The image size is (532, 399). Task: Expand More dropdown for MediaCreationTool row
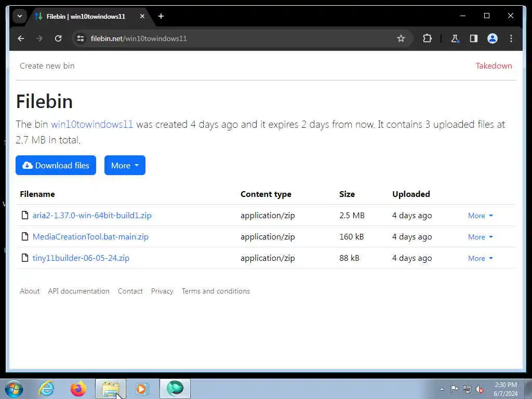(481, 237)
